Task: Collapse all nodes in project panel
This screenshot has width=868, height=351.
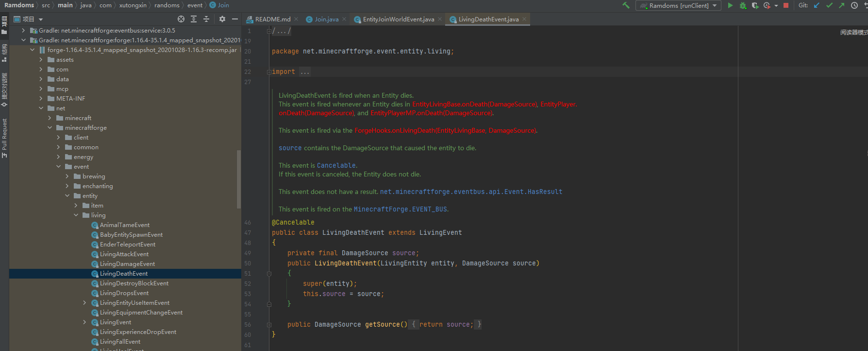Action: click(206, 19)
